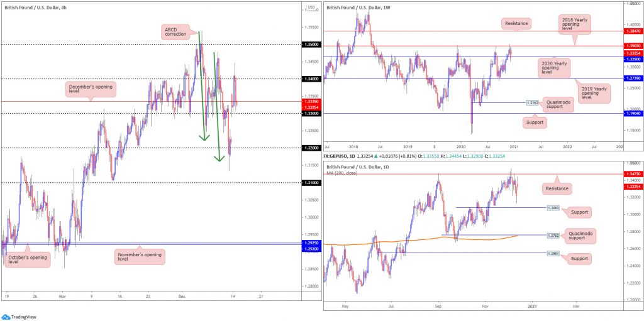The image size is (644, 321).
Task: Click the 1.33000 price label on 4h axis
Action: (x=310, y=113)
